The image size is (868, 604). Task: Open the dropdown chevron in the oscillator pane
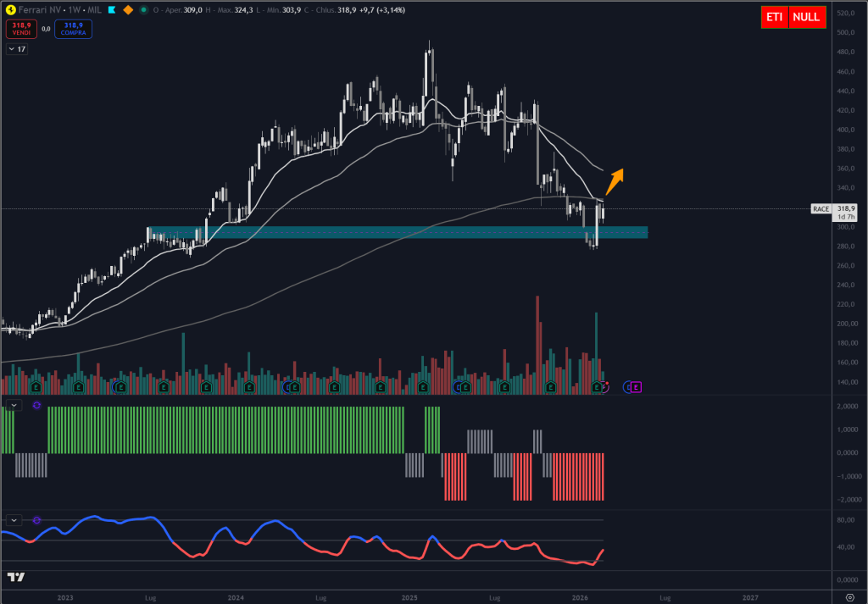click(14, 520)
